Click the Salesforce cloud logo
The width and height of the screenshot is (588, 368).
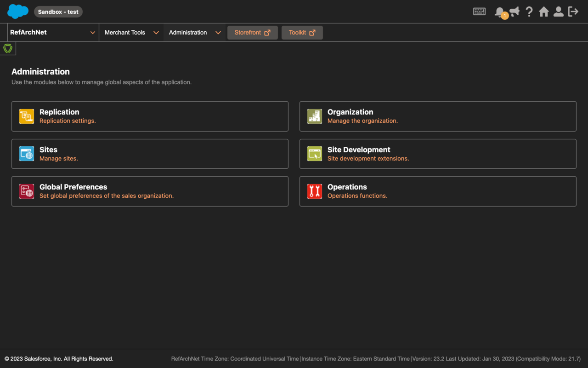(17, 10)
